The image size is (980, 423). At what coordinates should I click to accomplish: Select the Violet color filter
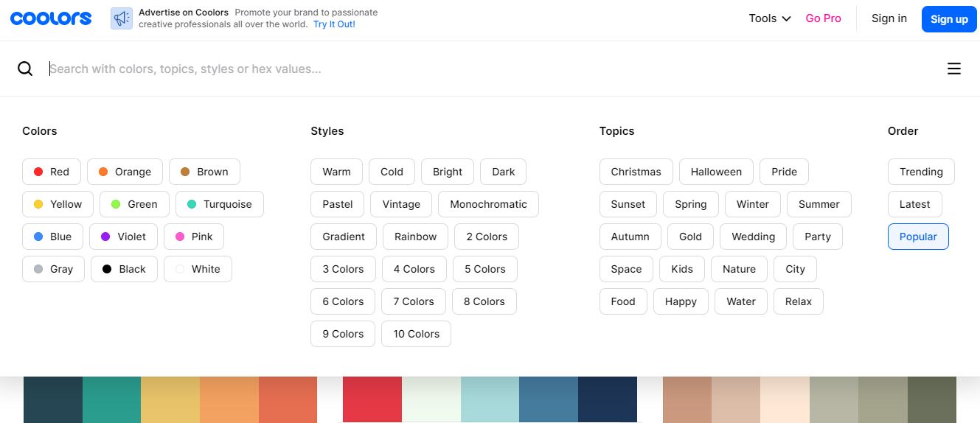tap(123, 237)
